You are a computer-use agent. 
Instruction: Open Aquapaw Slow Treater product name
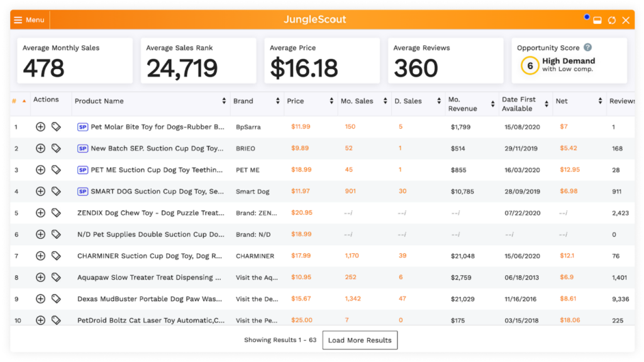pyautogui.click(x=149, y=277)
